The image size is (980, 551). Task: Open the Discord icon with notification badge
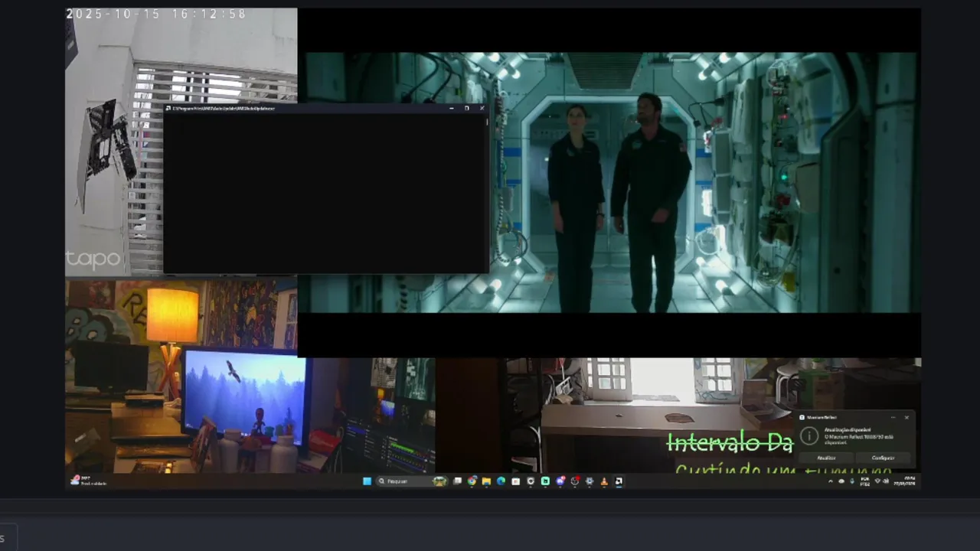pos(560,481)
